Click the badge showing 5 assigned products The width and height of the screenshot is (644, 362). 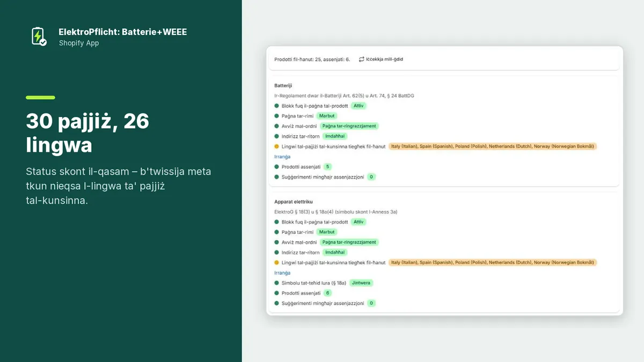[328, 167]
